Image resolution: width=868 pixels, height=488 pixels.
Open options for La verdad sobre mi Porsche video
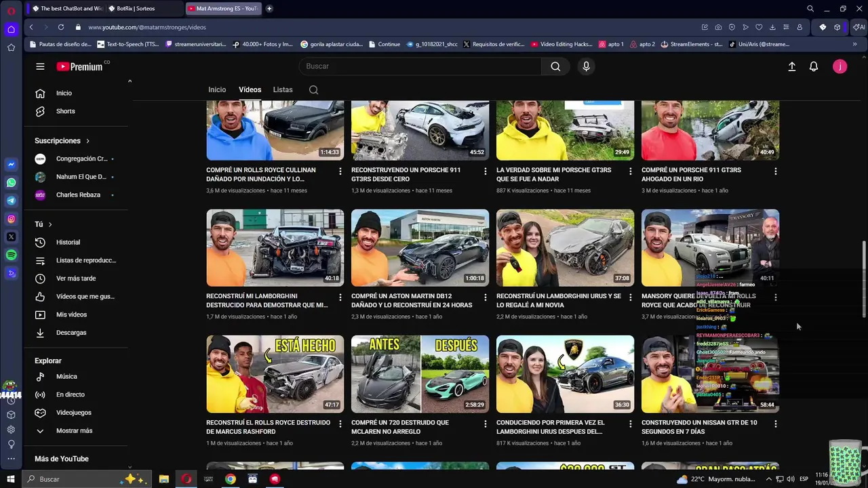coord(630,171)
